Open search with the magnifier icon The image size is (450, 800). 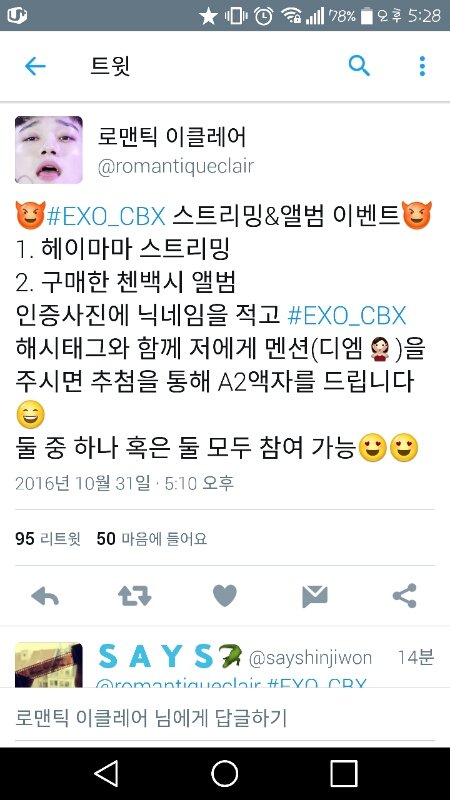tap(359, 66)
